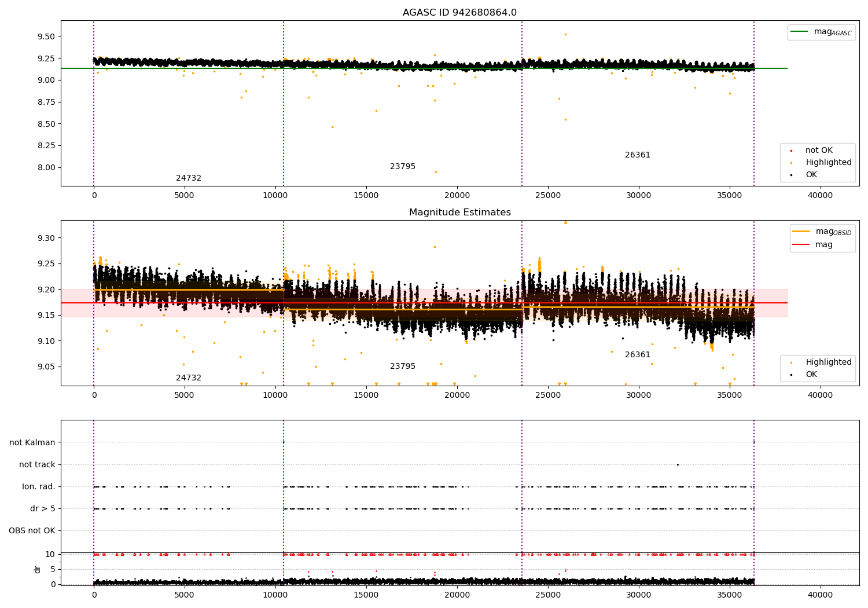This screenshot has width=868, height=608.
Task: Select the green mag AGASC legend entry
Action: point(822,32)
